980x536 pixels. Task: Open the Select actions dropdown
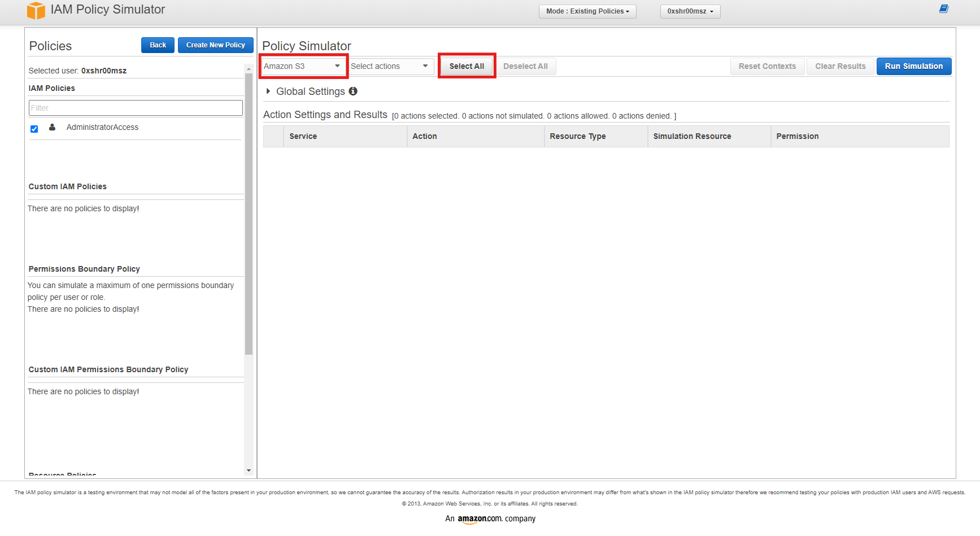390,66
